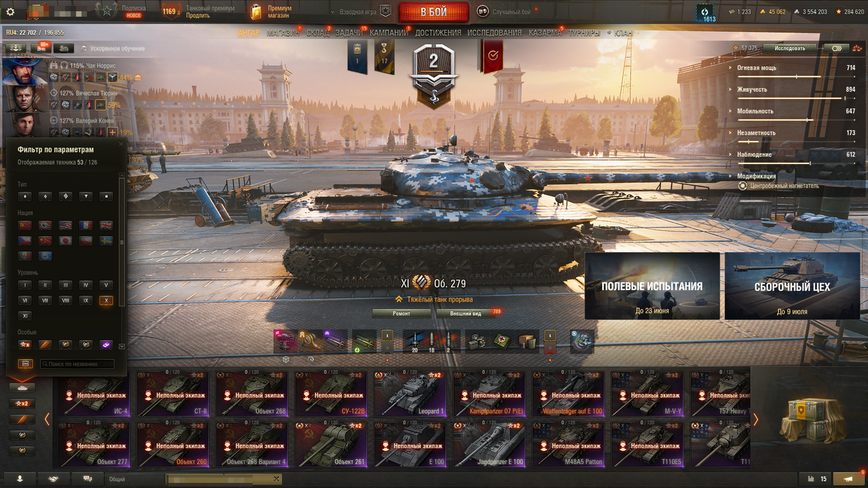Enable the tier VIII level filter
Screen dimensions: 868x488
65,300
